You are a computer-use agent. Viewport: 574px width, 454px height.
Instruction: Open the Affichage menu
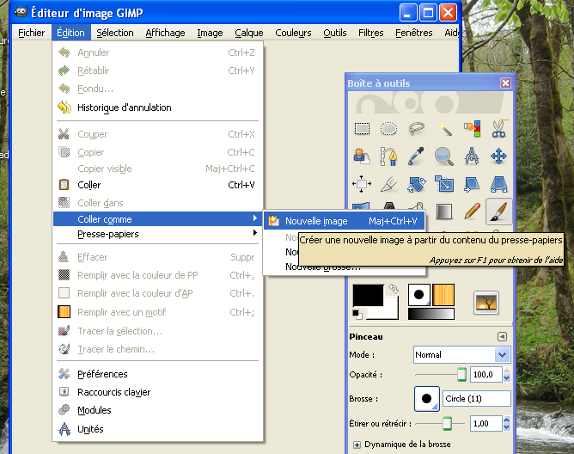(x=165, y=33)
